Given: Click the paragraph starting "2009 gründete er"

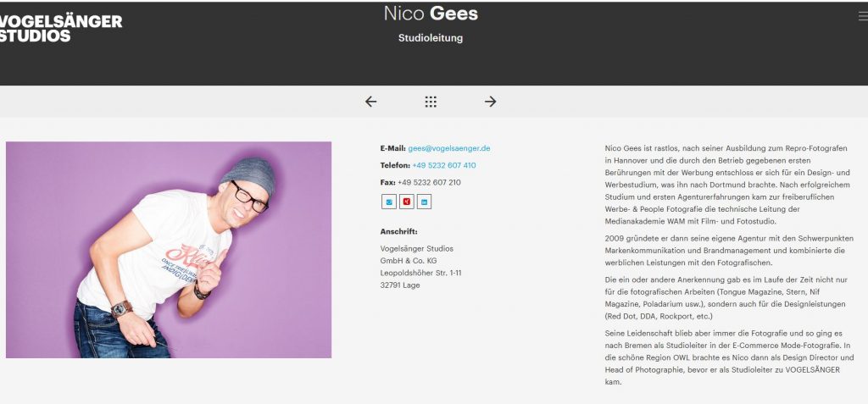Looking at the screenshot, I should pos(728,252).
